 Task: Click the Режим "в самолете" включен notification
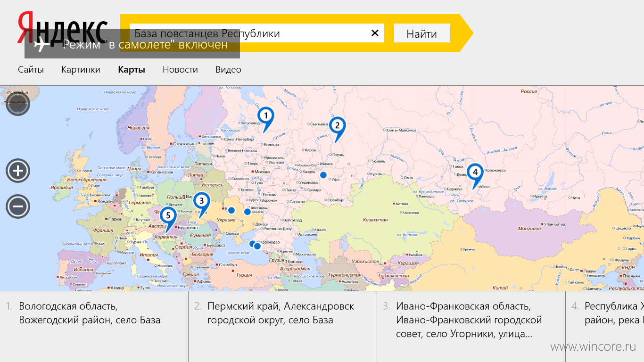132,44
